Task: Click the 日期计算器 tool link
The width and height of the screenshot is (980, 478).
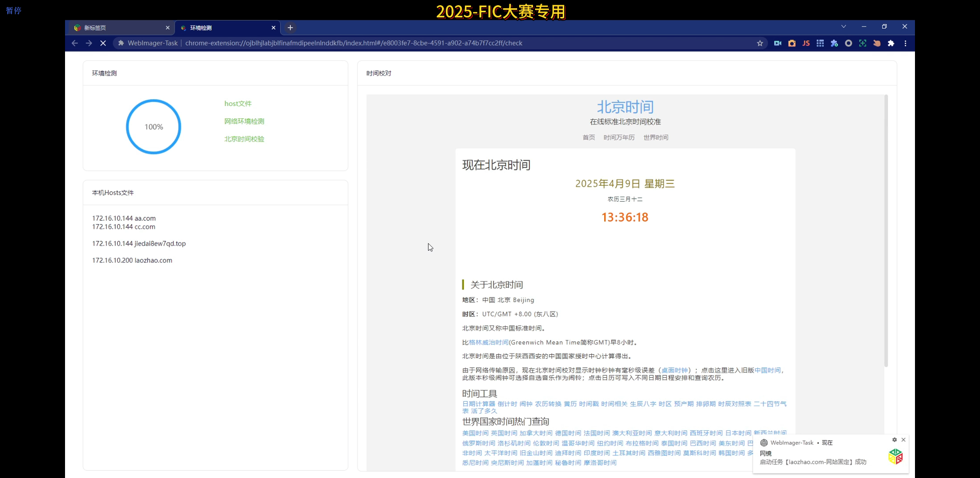Action: coord(478,404)
